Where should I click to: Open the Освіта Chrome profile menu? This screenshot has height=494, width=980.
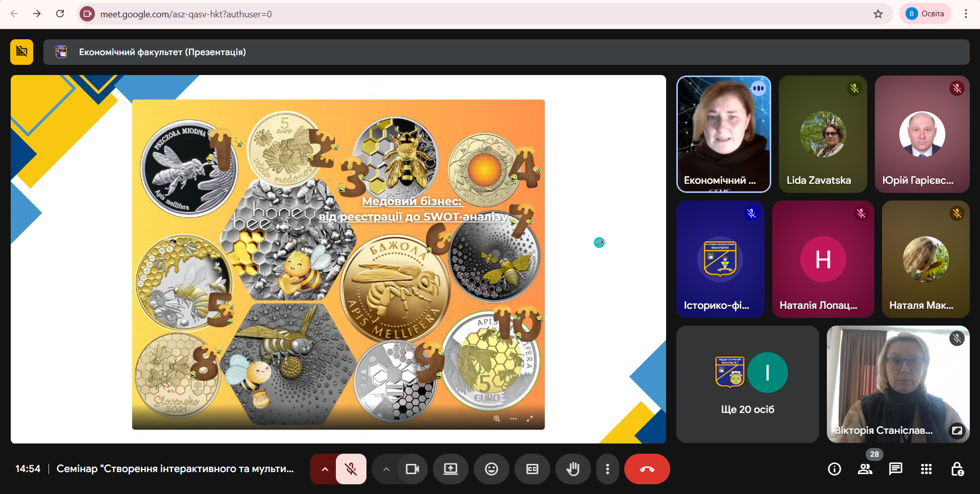click(x=925, y=14)
